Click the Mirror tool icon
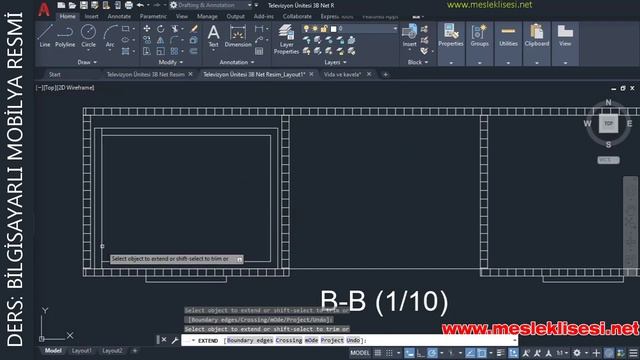The image size is (640, 360). tap(160, 40)
